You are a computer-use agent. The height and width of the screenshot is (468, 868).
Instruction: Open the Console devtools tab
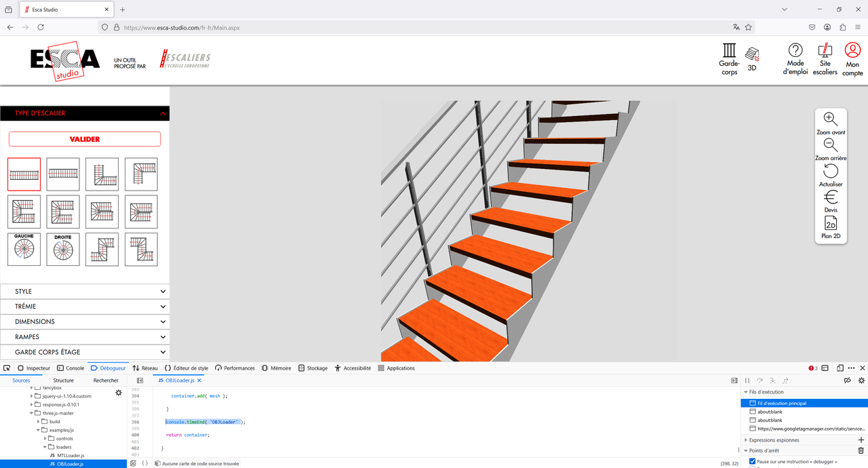[71, 368]
